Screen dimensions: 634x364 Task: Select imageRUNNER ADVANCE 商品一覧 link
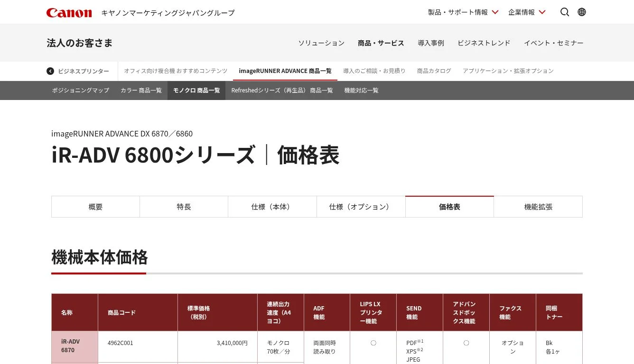coord(285,71)
